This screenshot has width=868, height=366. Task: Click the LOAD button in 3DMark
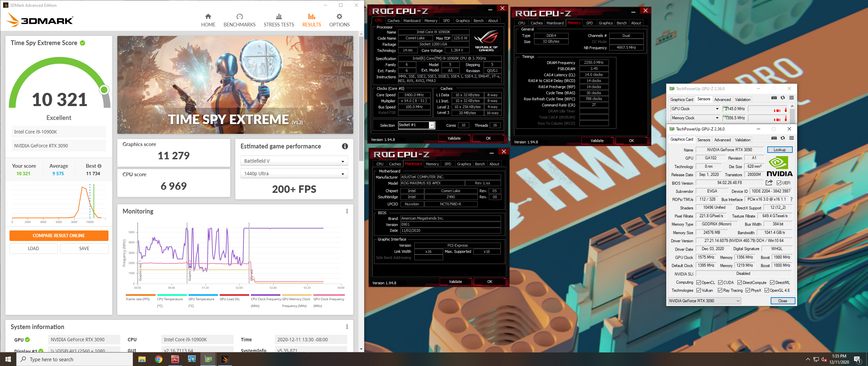[x=33, y=248]
